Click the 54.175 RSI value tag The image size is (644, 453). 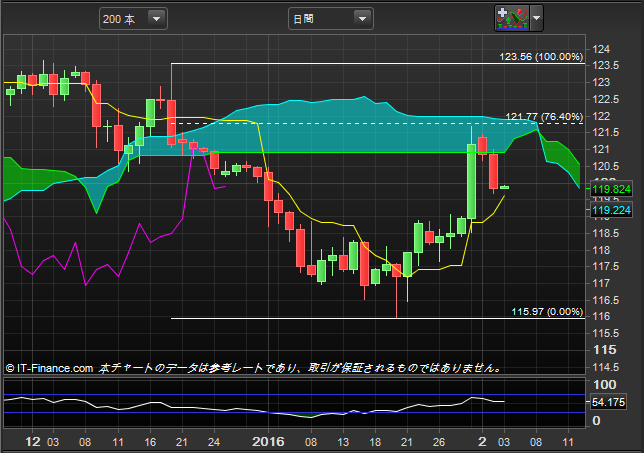click(x=608, y=402)
